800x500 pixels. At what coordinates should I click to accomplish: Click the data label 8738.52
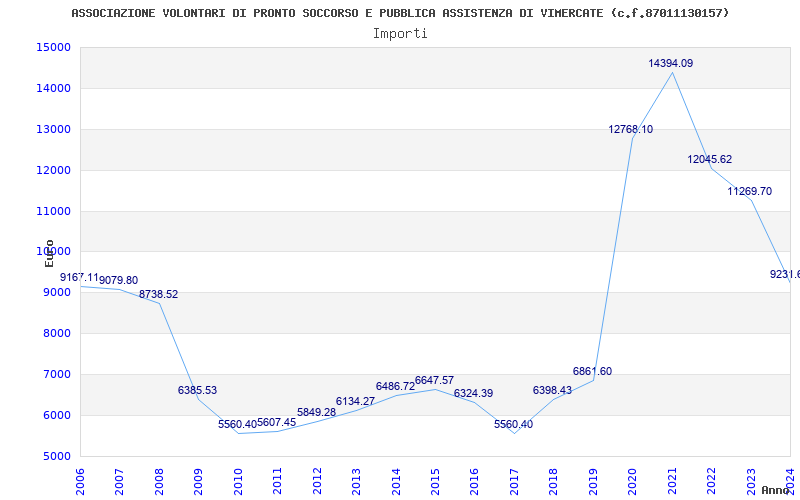159,294
